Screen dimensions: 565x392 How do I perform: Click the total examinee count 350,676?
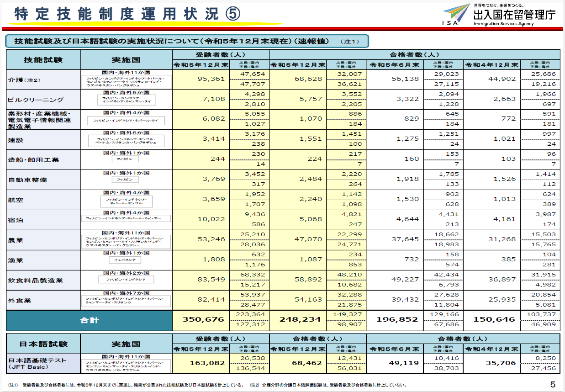203,319
